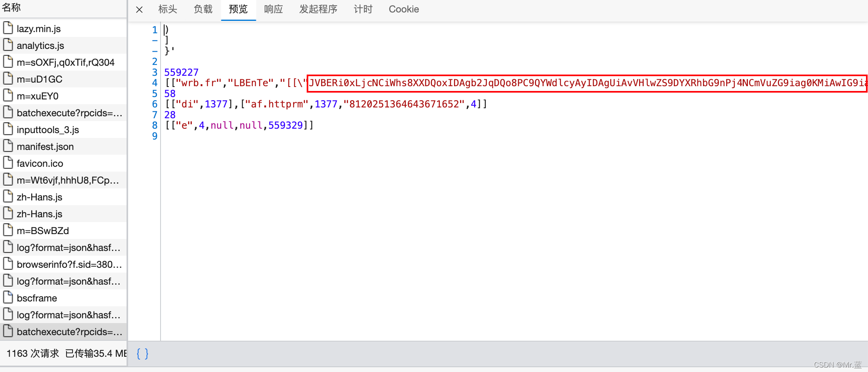Open the 发起程序 tab
868x372 pixels.
click(x=318, y=9)
